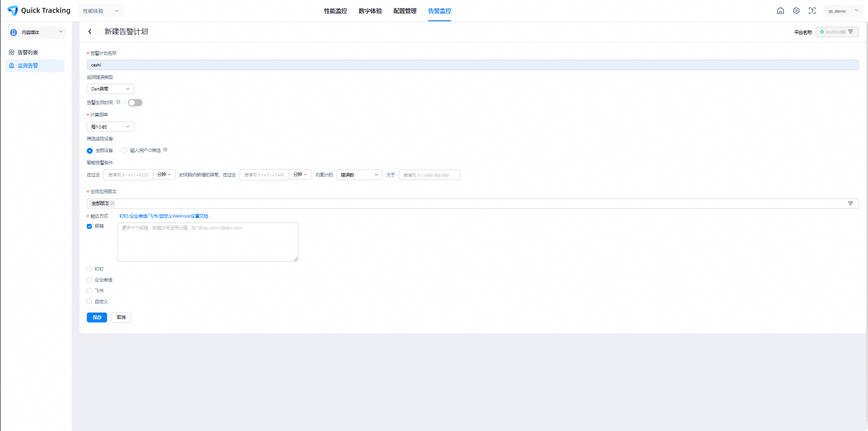The width and height of the screenshot is (868, 431).
Task: Click 告警计划名称 input with ceshi
Action: (x=472, y=65)
